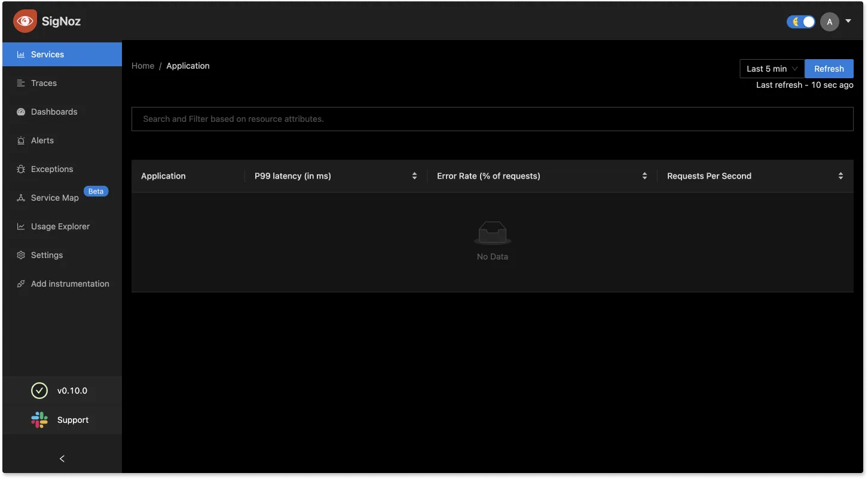Click the Exceptions bug icon
The height and width of the screenshot is (479, 868).
pyautogui.click(x=21, y=169)
